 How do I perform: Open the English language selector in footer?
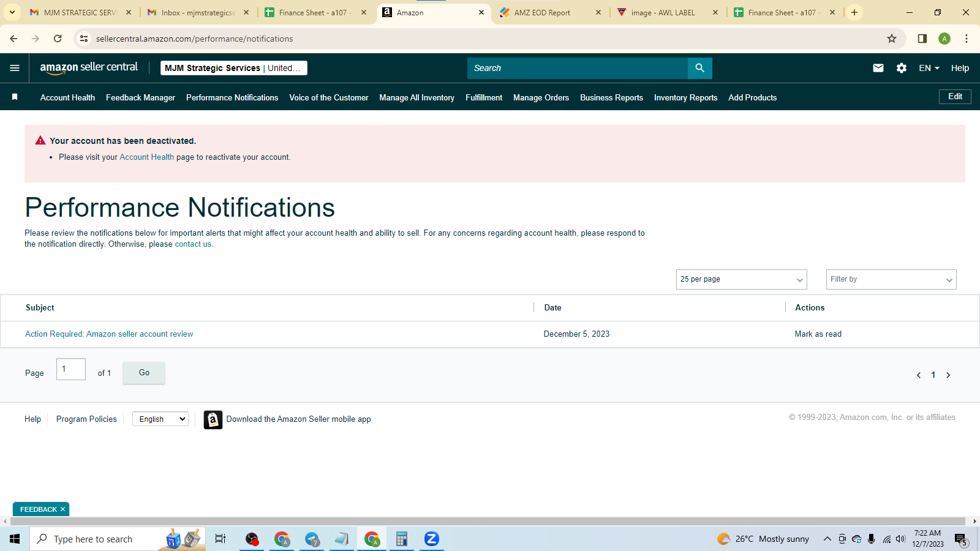(x=160, y=419)
